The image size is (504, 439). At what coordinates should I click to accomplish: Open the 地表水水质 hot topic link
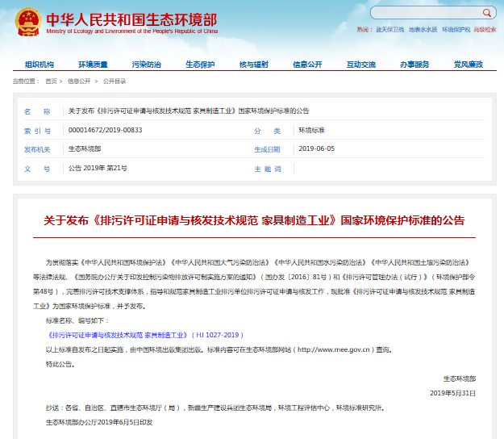(423, 29)
